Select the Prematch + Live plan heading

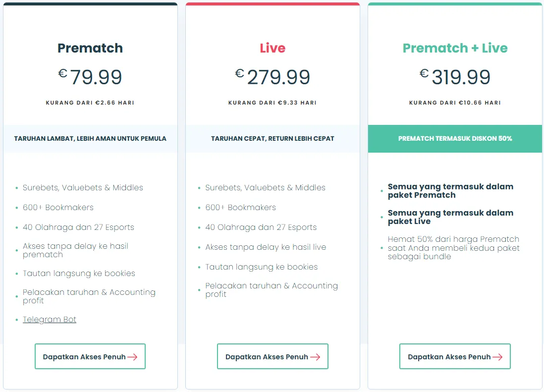pyautogui.click(x=455, y=48)
